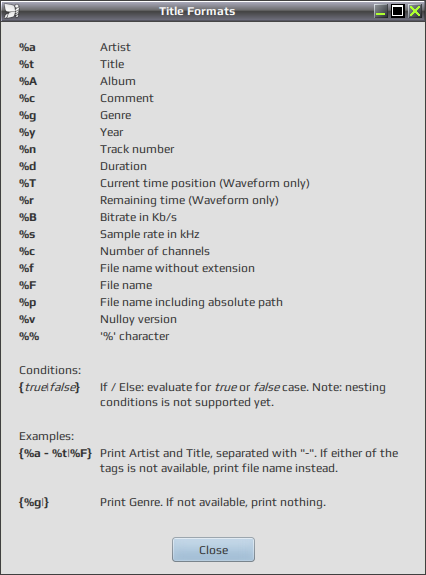
Task: Click the Album description label
Action: click(118, 81)
